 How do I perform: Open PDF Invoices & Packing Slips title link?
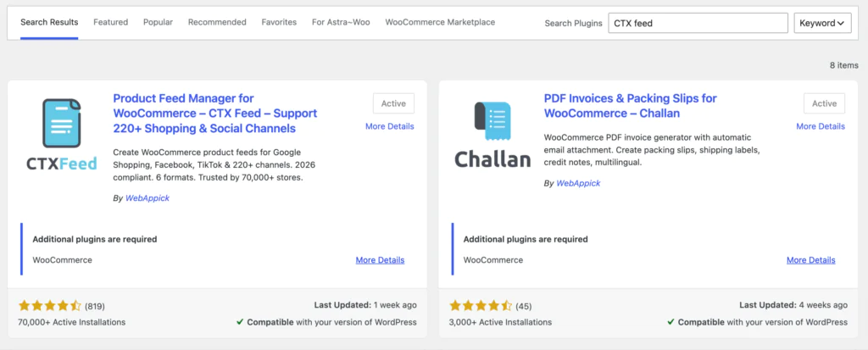click(630, 106)
